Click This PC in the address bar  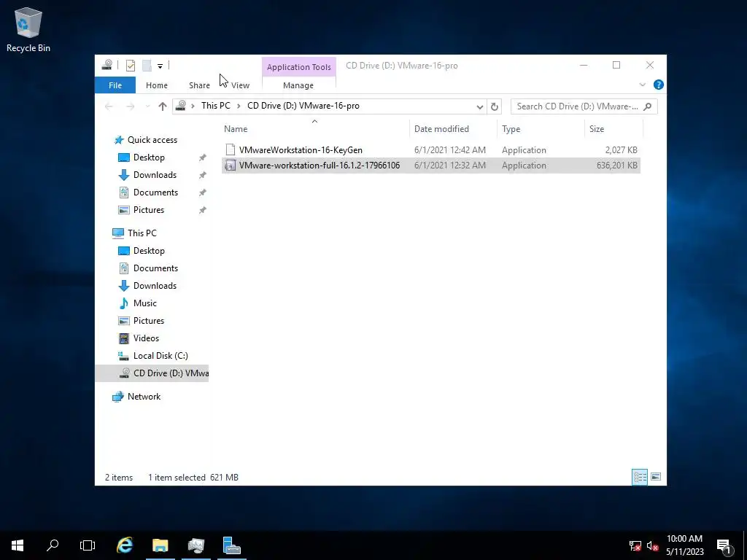(x=215, y=106)
